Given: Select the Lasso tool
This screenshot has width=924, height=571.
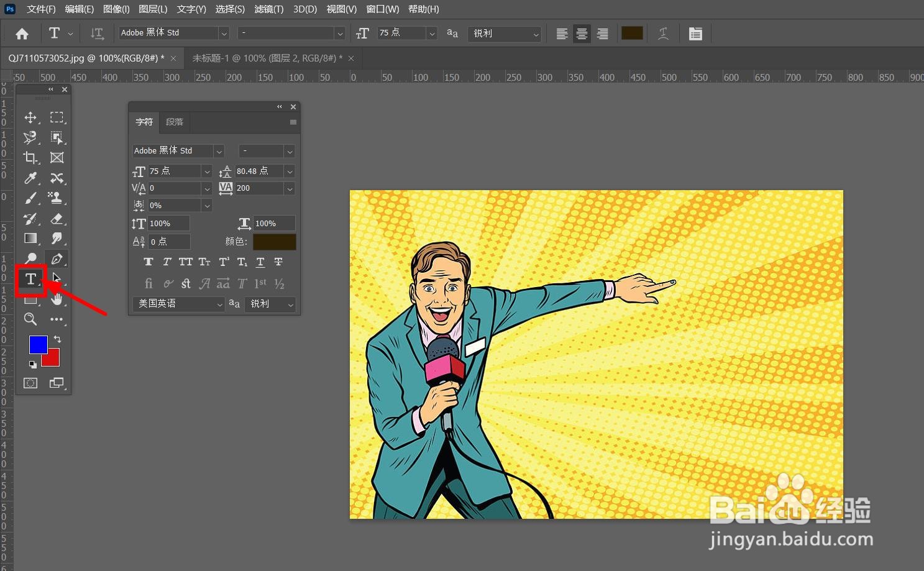Looking at the screenshot, I should [x=30, y=137].
